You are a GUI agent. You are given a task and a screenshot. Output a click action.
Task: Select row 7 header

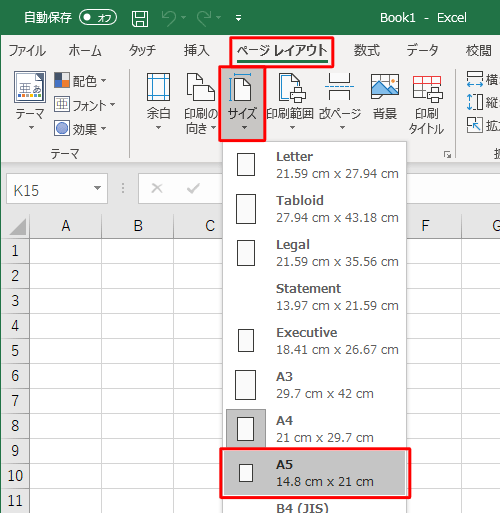[15, 401]
